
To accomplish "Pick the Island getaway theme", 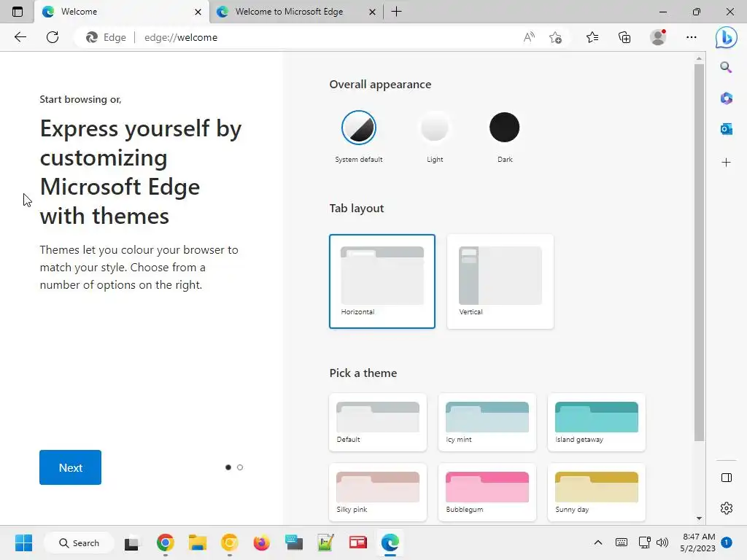I will coord(597,422).
